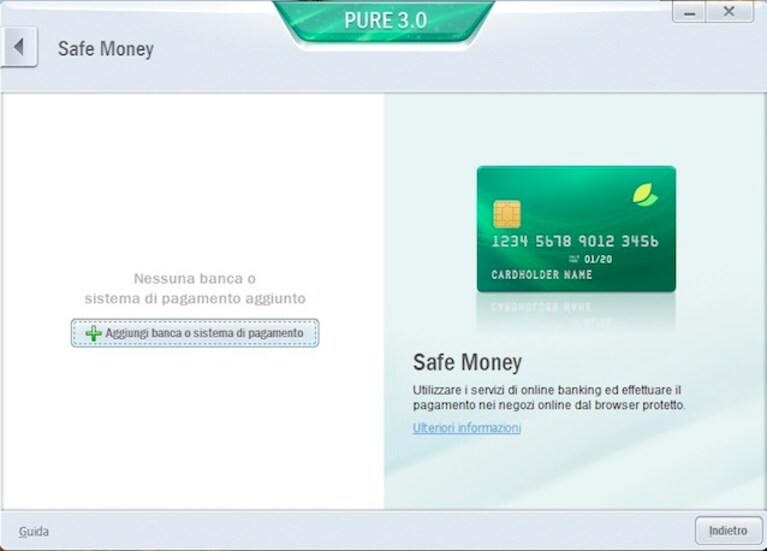
Task: Click the CARDHOLDER NAME text on card
Action: pos(541,275)
